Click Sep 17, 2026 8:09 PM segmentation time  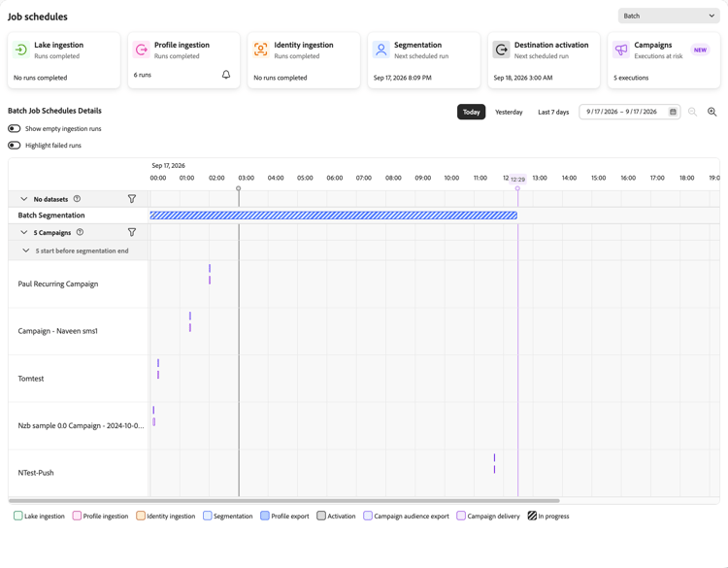tap(403, 78)
